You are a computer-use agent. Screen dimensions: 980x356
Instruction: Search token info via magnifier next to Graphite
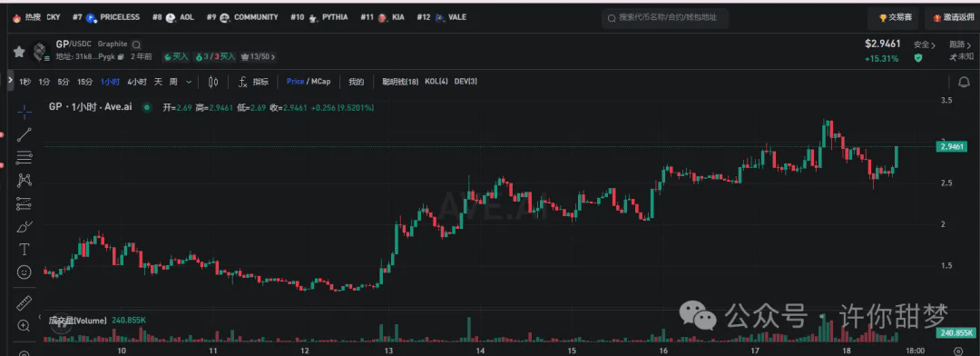tap(135, 44)
